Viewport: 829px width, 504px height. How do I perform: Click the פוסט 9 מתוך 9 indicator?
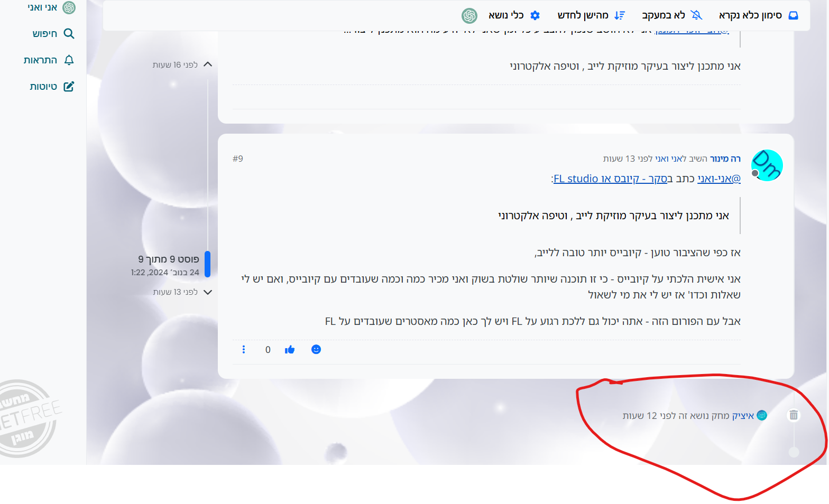[x=169, y=259]
